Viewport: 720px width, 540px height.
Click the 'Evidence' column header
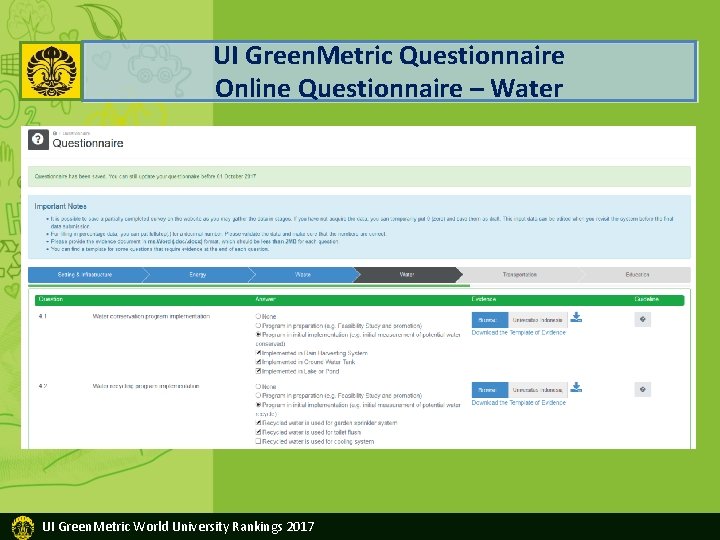point(484,299)
